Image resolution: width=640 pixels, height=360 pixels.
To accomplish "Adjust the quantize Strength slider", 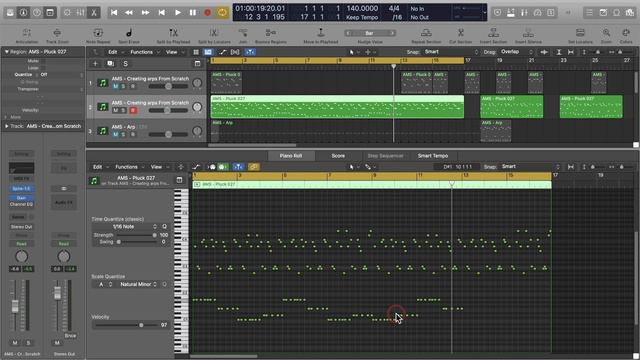I will coord(136,235).
